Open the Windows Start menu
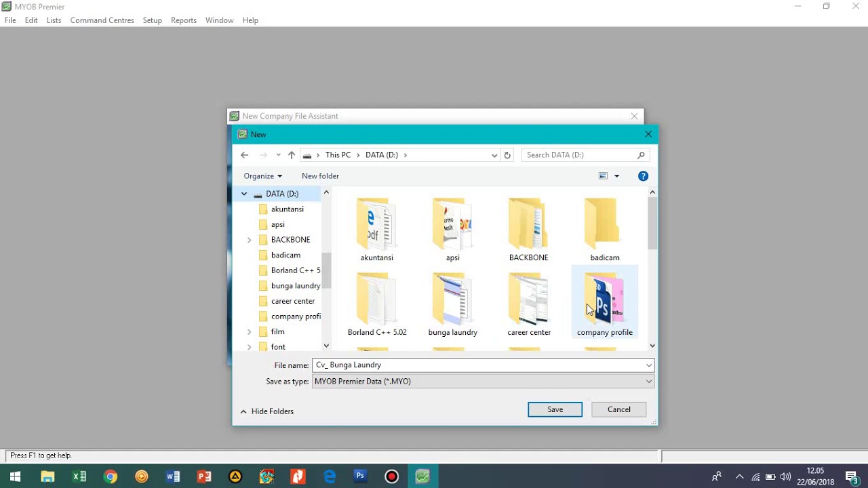This screenshot has width=868, height=488. 15,476
